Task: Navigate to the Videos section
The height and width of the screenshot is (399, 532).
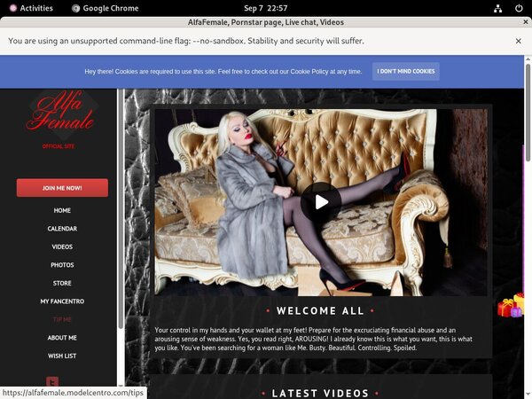Action: [62, 247]
